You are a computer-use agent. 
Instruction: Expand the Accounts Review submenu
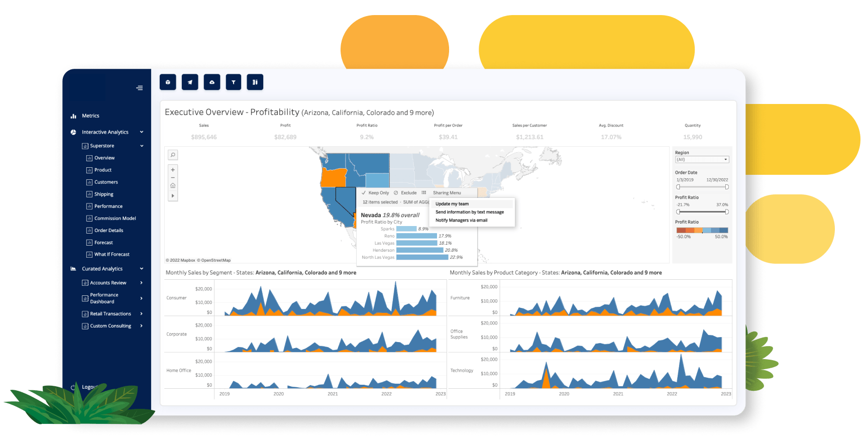[x=142, y=283]
